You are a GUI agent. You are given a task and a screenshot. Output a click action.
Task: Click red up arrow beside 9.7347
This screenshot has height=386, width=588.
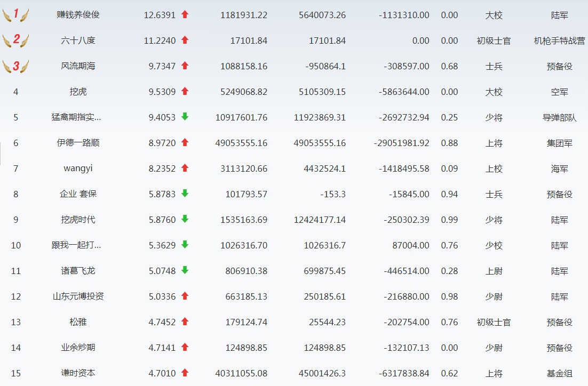click(x=185, y=66)
